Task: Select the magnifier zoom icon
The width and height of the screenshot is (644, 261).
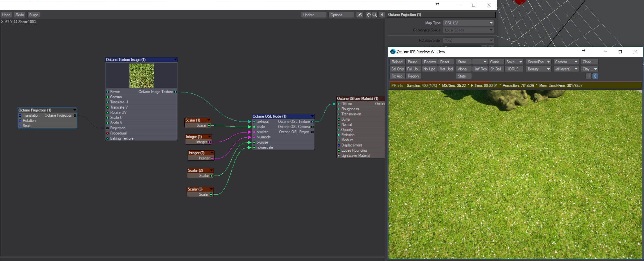Action: (x=375, y=15)
